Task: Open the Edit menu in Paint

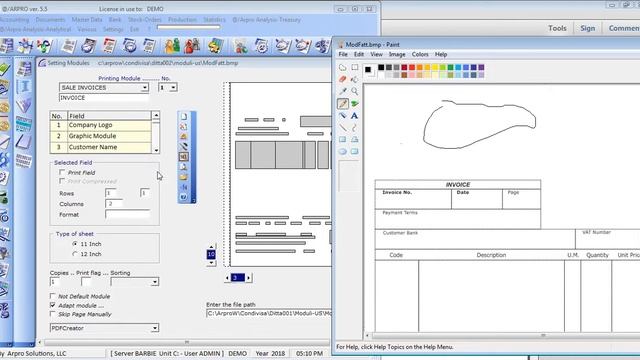Action: tap(359, 54)
